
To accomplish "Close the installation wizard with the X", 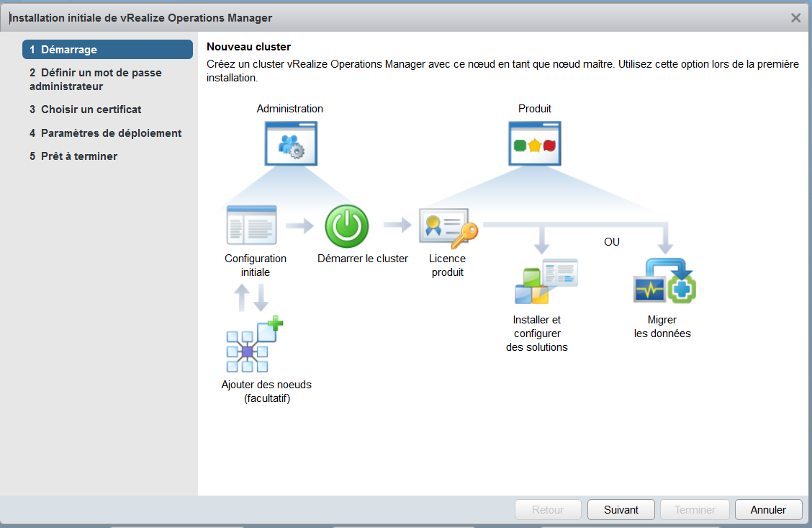I will coord(795,18).
